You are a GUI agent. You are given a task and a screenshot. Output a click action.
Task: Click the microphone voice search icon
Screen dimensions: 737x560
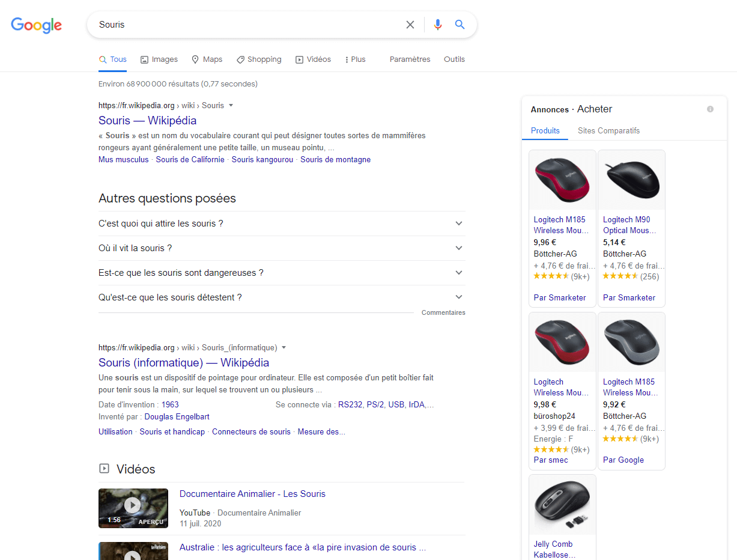(x=438, y=25)
